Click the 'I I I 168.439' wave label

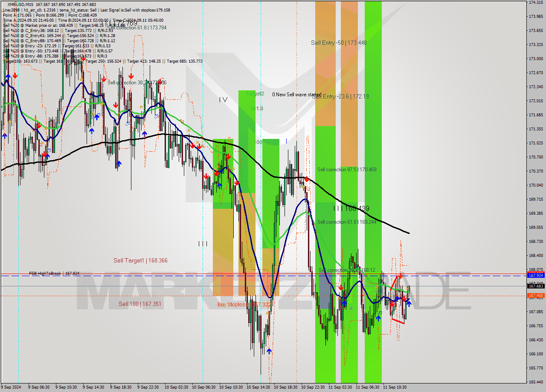pyautogui.click(x=351, y=208)
